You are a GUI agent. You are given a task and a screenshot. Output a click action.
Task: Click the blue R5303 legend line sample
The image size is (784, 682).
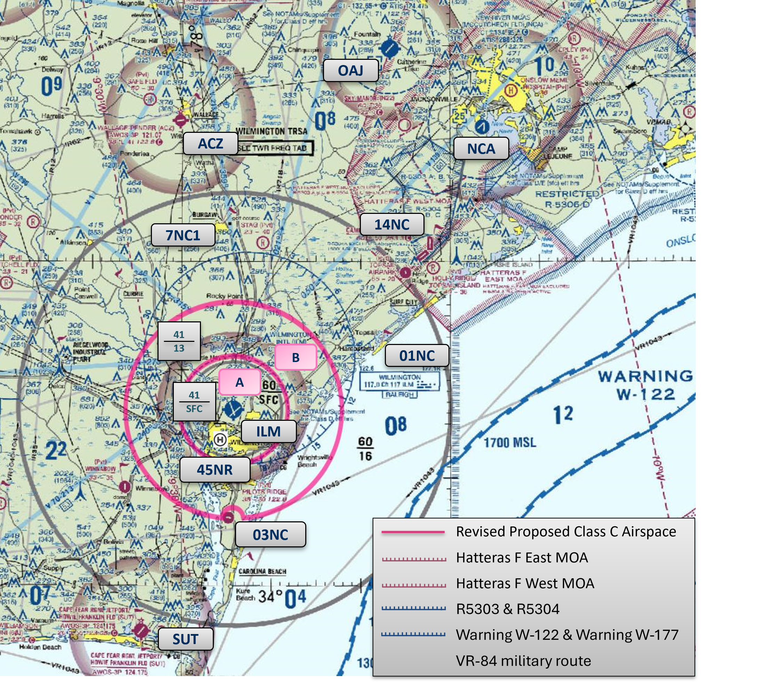coord(413,609)
